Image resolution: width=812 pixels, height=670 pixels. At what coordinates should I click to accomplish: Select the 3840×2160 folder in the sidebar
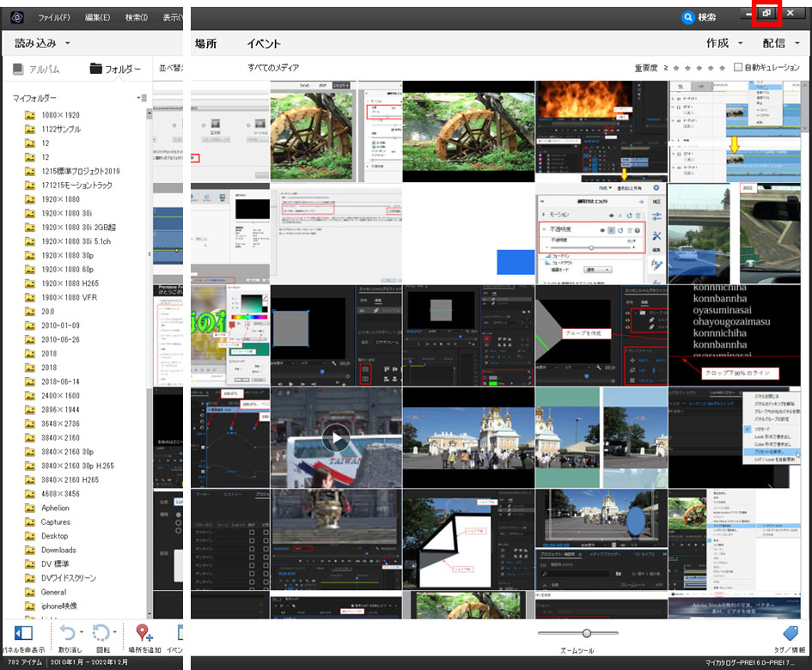58,438
